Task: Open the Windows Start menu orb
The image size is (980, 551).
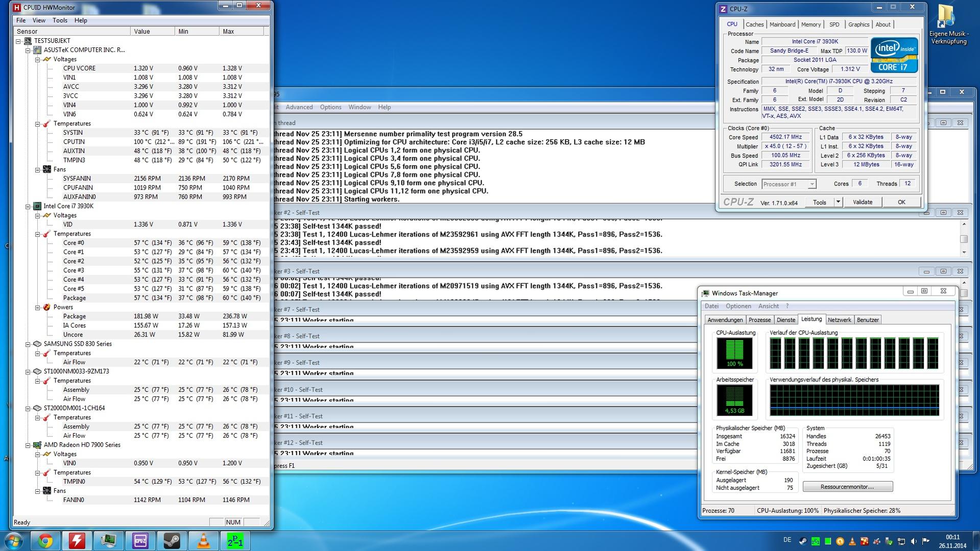Action: [x=13, y=541]
